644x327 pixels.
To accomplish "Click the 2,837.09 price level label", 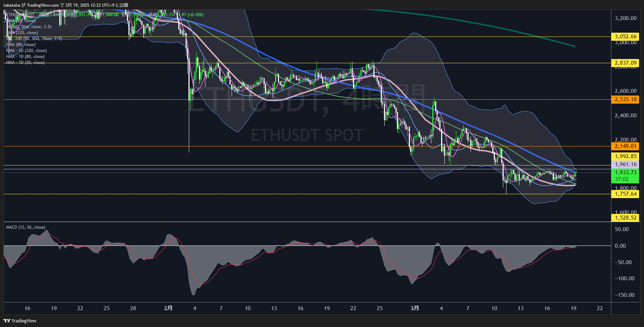I will (625, 63).
